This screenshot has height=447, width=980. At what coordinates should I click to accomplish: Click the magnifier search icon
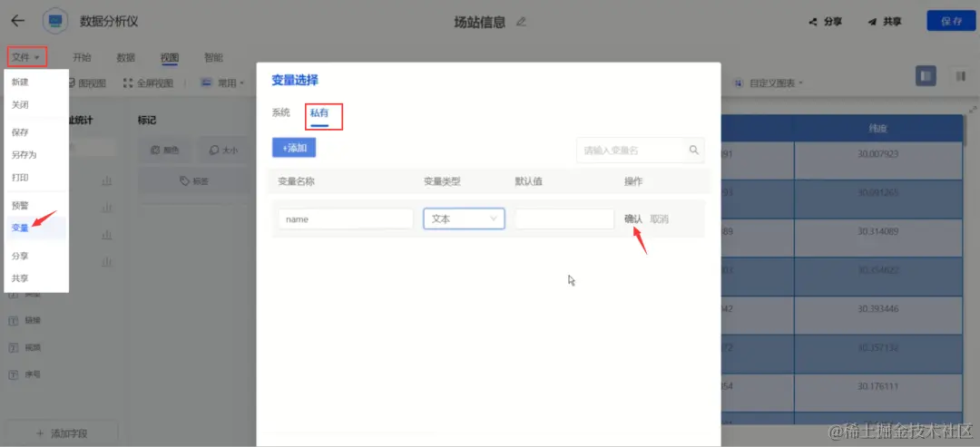pyautogui.click(x=694, y=150)
